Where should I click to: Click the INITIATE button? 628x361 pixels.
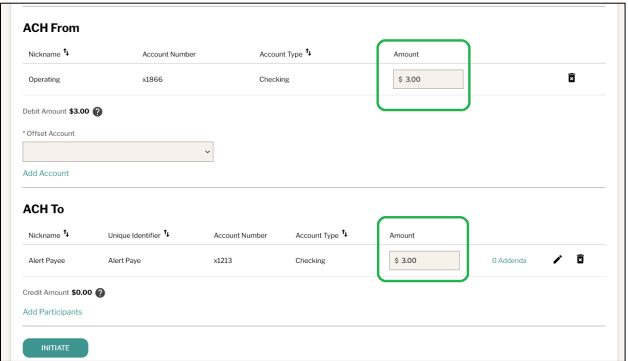(55, 348)
